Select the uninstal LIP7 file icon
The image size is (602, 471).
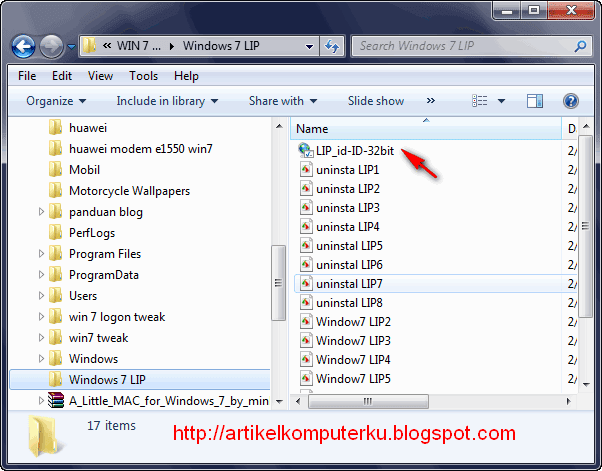coord(306,284)
